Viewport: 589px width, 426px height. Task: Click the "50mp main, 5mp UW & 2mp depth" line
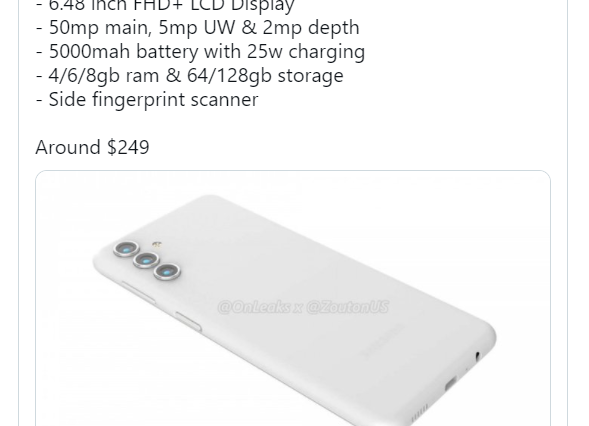[198, 28]
